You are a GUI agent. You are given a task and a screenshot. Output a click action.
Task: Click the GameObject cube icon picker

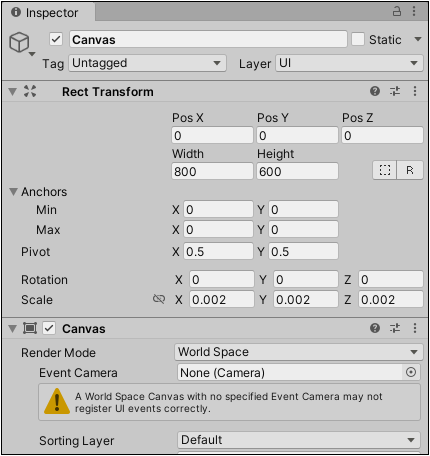point(21,43)
